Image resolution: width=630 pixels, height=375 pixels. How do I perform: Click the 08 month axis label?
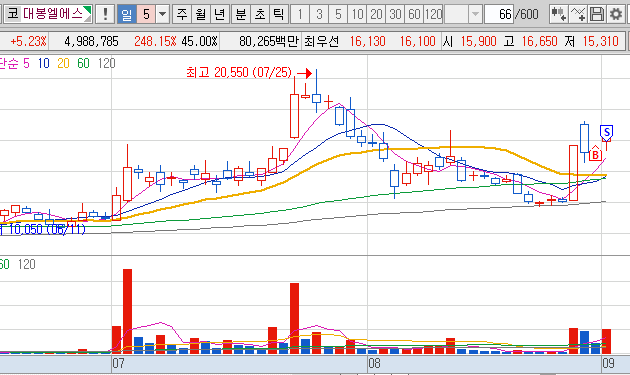tap(374, 363)
